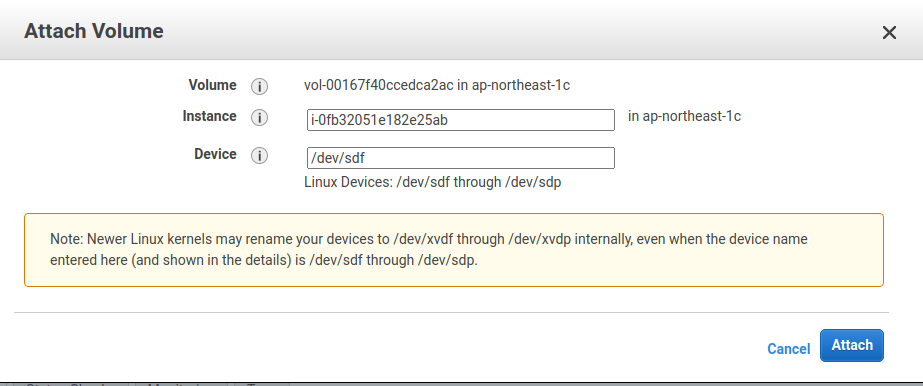Click the yellow kernel rename note box
Viewport: 923px width, 386px height.
coord(454,250)
